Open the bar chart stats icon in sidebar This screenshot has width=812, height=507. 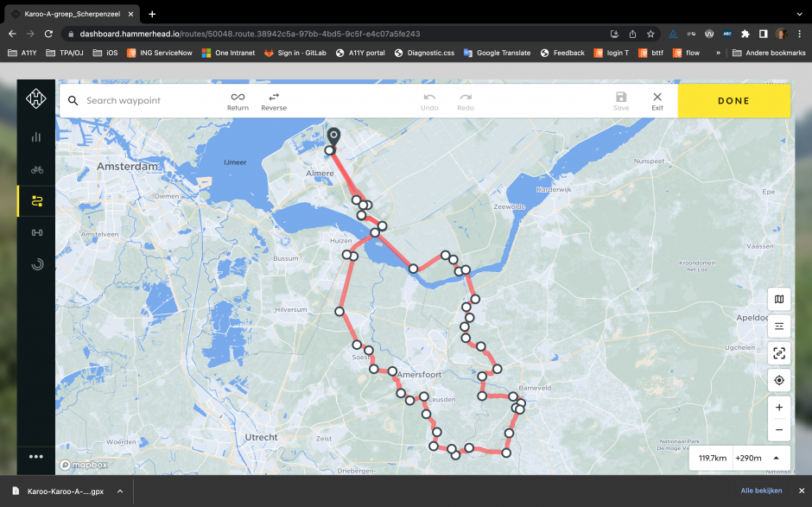pos(36,136)
